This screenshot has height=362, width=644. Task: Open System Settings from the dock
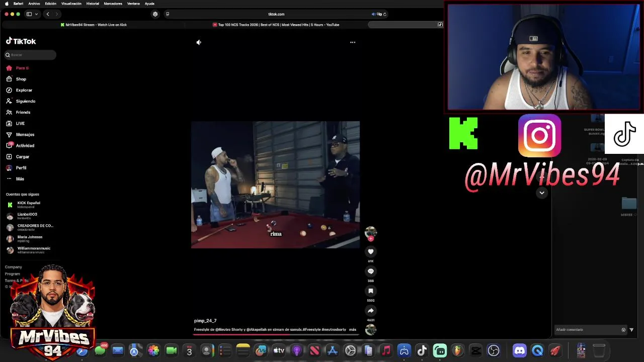pyautogui.click(x=350, y=350)
